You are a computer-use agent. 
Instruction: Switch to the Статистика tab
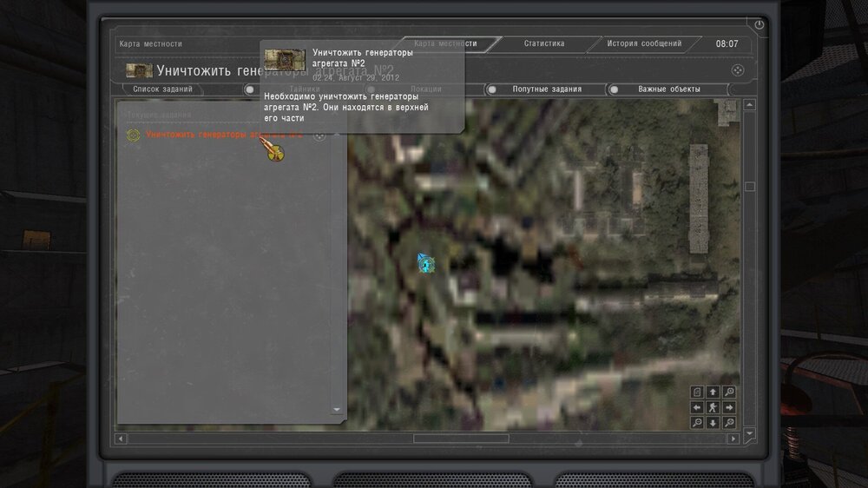tap(544, 43)
